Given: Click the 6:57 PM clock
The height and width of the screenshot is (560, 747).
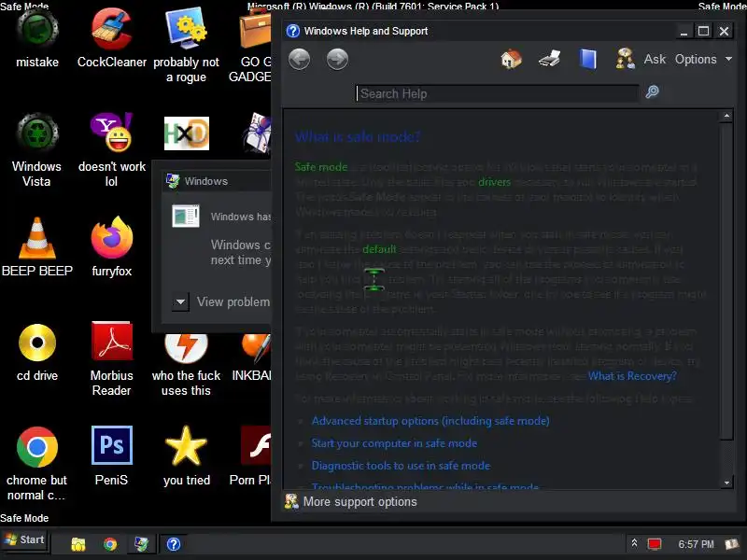Looking at the screenshot, I should pos(696,544).
